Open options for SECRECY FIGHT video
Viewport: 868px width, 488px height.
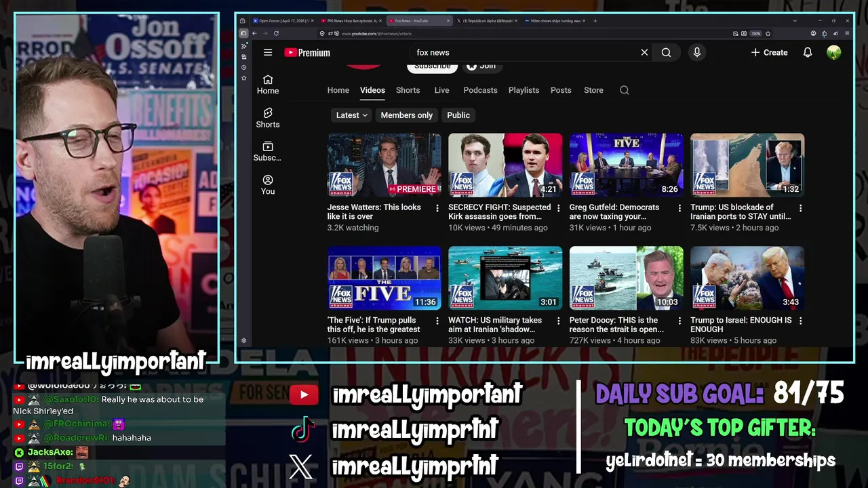point(559,208)
